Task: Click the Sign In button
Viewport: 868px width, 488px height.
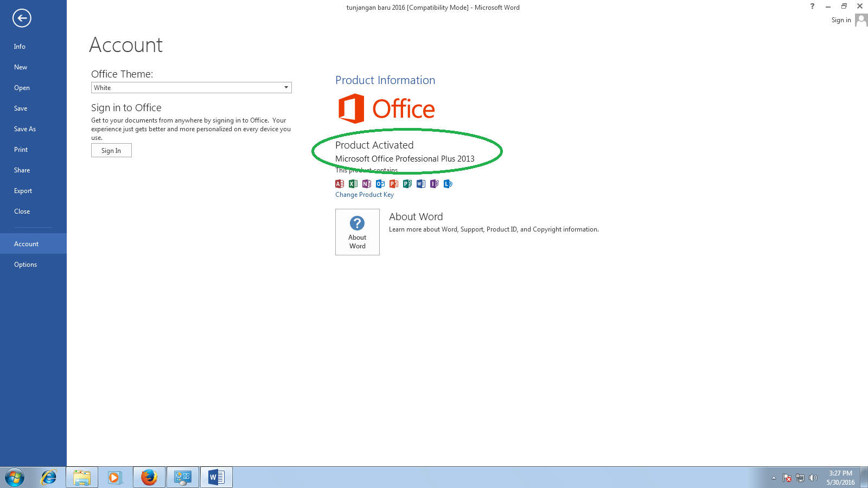Action: pyautogui.click(x=111, y=151)
